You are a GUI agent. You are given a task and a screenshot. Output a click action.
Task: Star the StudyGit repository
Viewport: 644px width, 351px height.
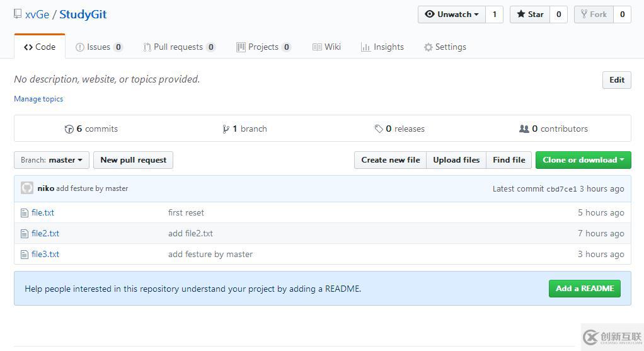tap(529, 14)
